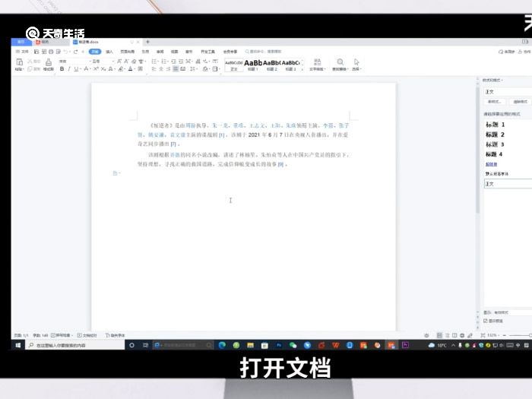The image size is (532, 399).
Task: Click the zoom slider in the status bar
Action: 520,335
